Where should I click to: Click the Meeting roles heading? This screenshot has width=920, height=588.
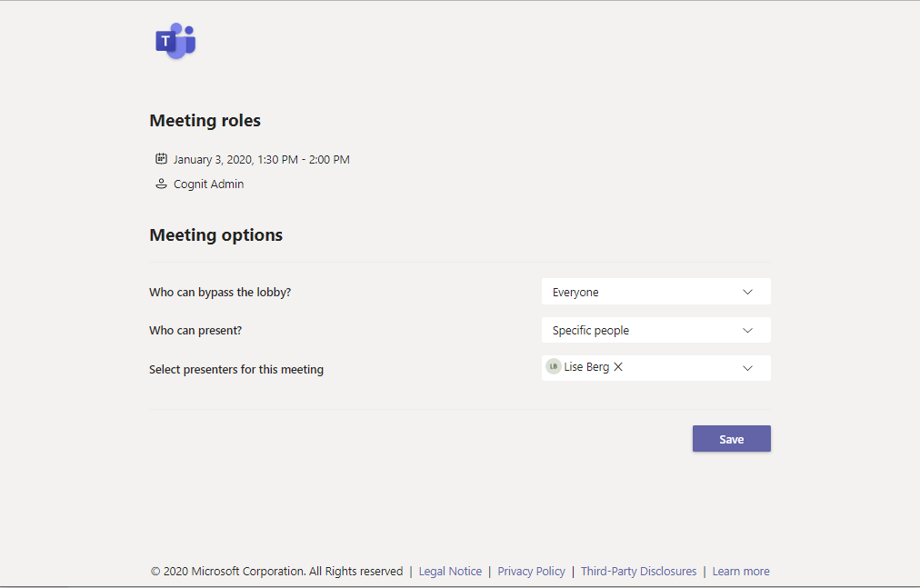tap(205, 121)
